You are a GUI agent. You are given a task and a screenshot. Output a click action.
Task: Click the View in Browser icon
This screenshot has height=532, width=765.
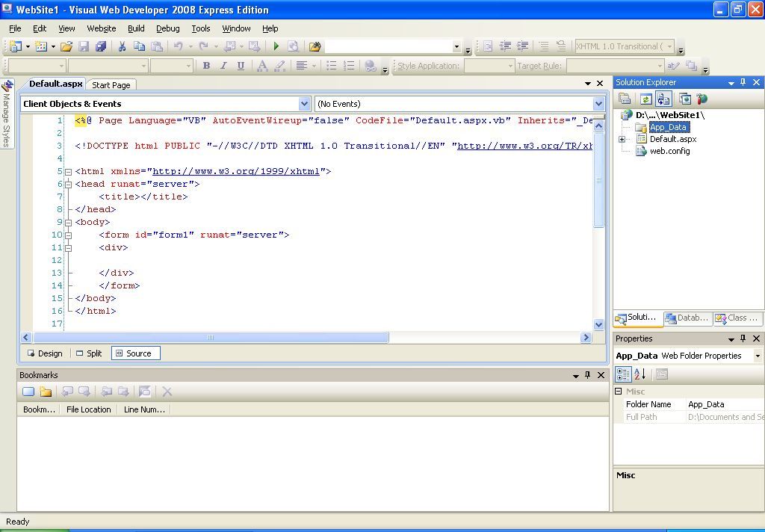[x=293, y=46]
